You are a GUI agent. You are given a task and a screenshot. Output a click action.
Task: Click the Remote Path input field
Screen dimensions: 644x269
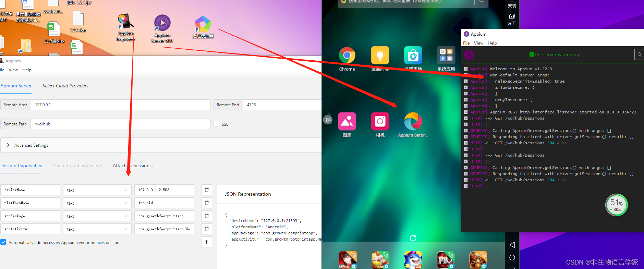click(x=121, y=124)
